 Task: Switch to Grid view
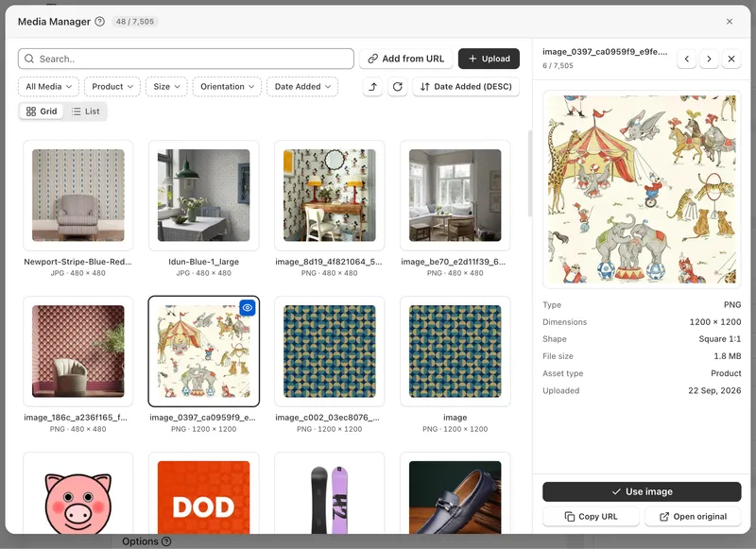(x=42, y=112)
